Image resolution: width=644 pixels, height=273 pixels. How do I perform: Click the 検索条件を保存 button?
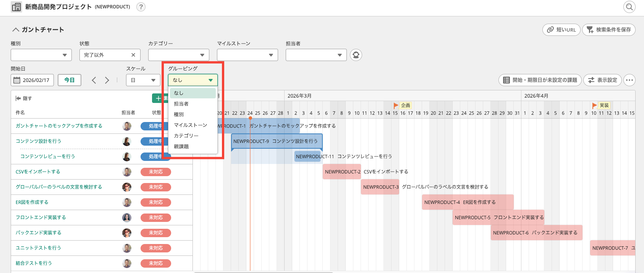coord(609,30)
